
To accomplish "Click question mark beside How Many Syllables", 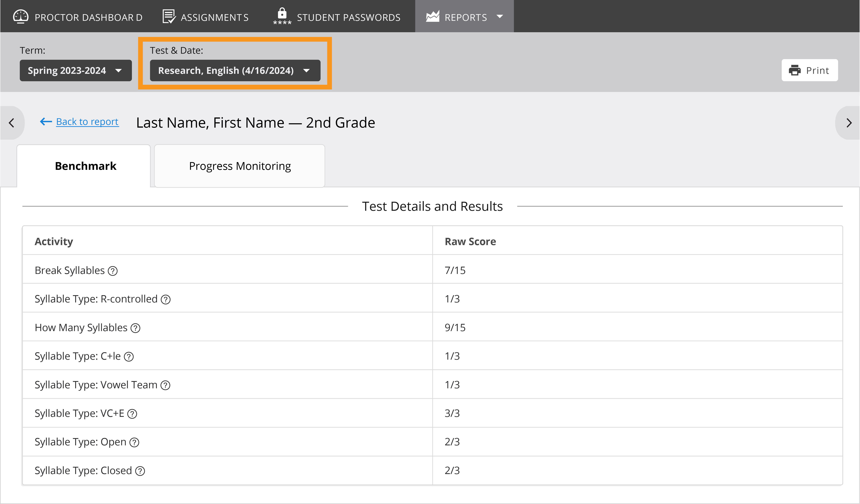I will pos(135,328).
